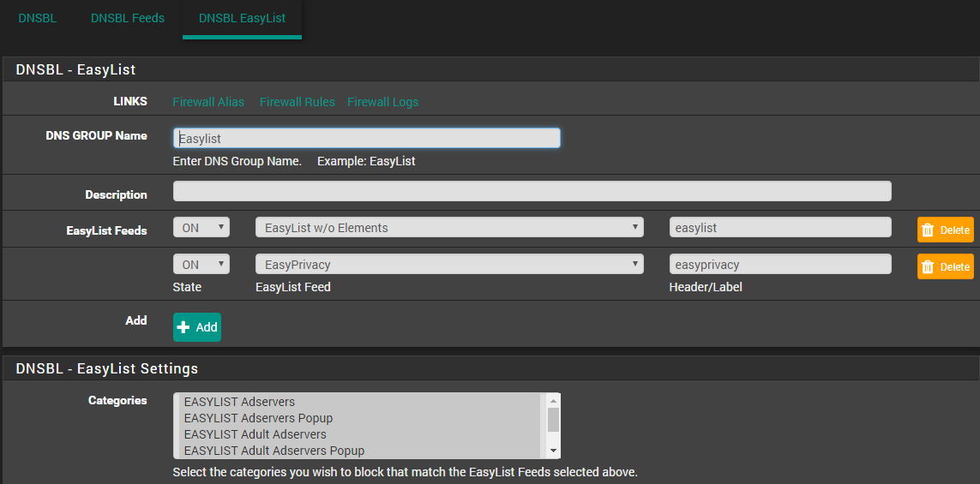The image size is (980, 484).
Task: Delete the easylist feed row
Action: coord(945,230)
